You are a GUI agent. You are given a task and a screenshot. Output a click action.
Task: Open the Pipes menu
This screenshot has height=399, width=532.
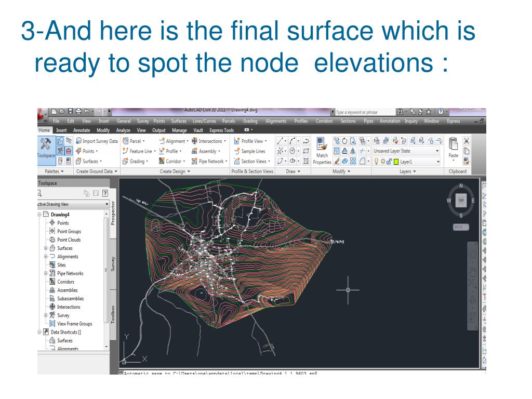point(368,121)
